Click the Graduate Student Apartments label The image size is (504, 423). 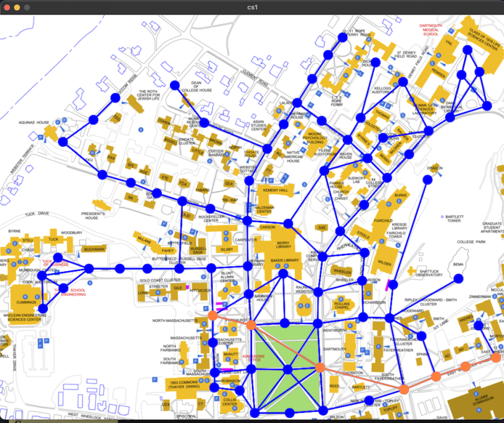(x=493, y=227)
